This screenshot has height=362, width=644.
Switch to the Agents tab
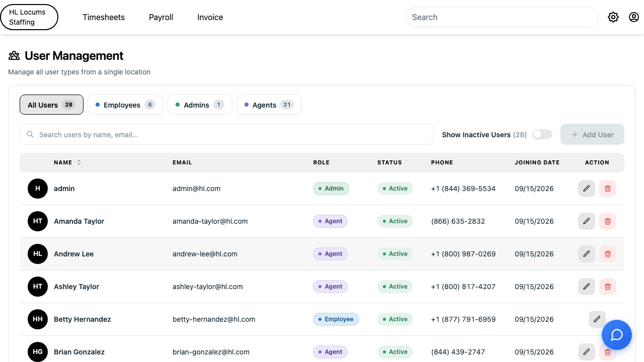[269, 105]
